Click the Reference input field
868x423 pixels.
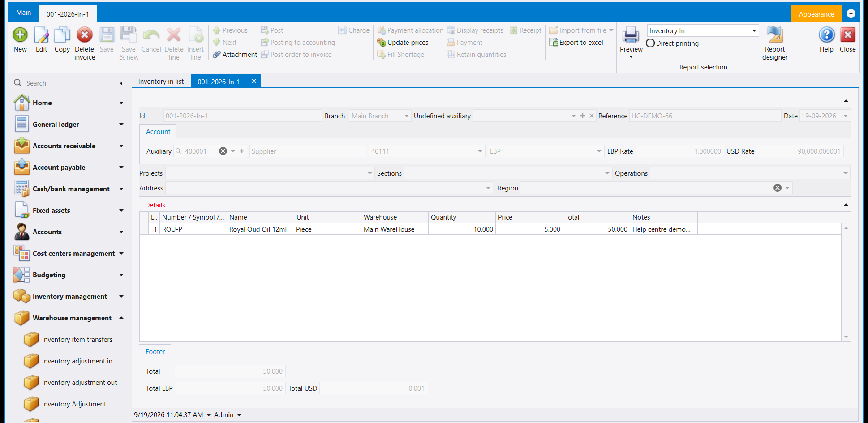705,116
